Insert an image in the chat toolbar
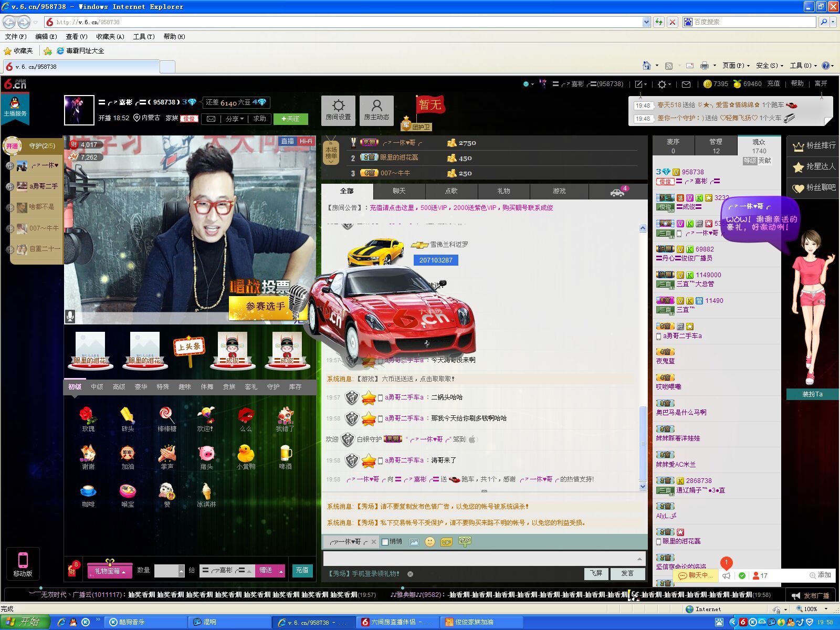The image size is (840, 630). tap(414, 542)
